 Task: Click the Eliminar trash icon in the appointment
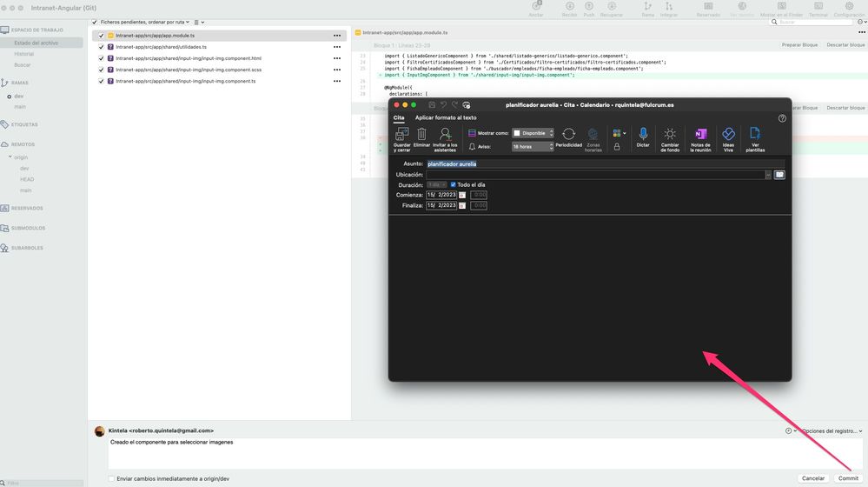tap(421, 137)
